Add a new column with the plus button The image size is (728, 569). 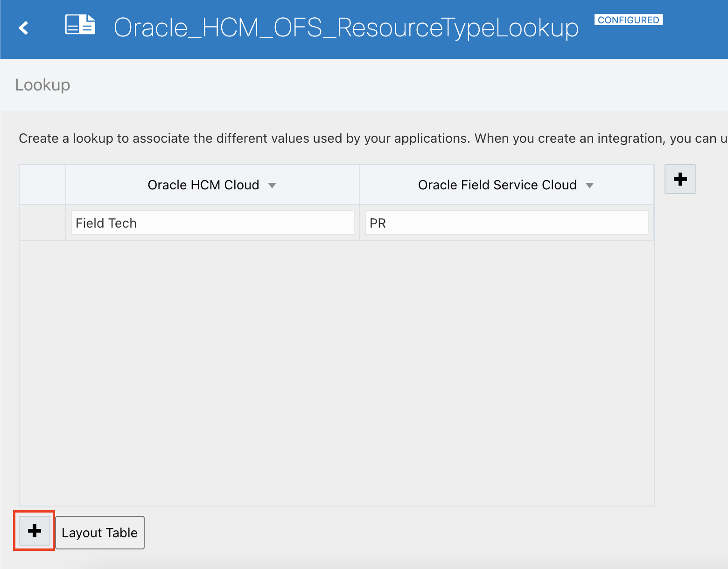pyautogui.click(x=680, y=179)
